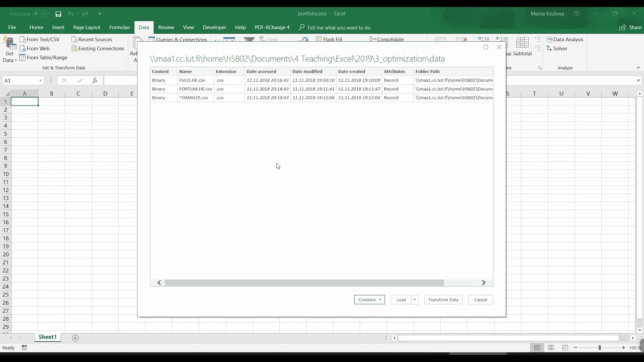Image resolution: width=644 pixels, height=362 pixels.
Task: Choose From Text/CSV import
Action: (39, 39)
